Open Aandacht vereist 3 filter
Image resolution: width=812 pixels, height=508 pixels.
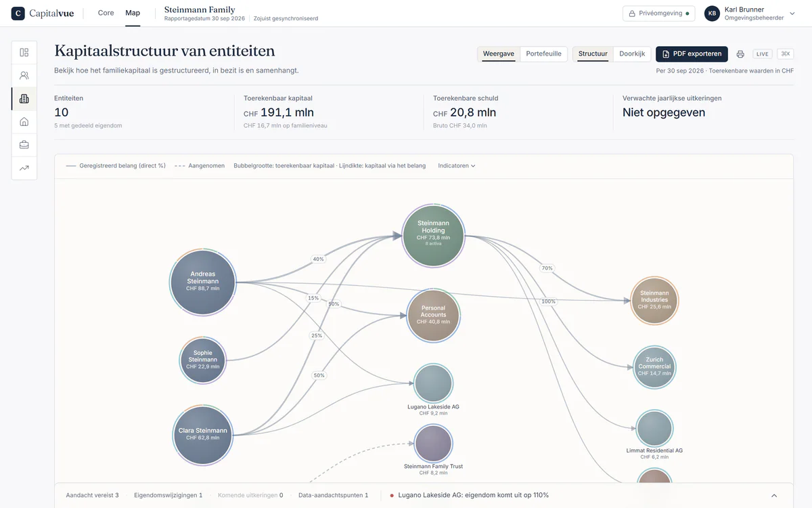click(x=92, y=496)
